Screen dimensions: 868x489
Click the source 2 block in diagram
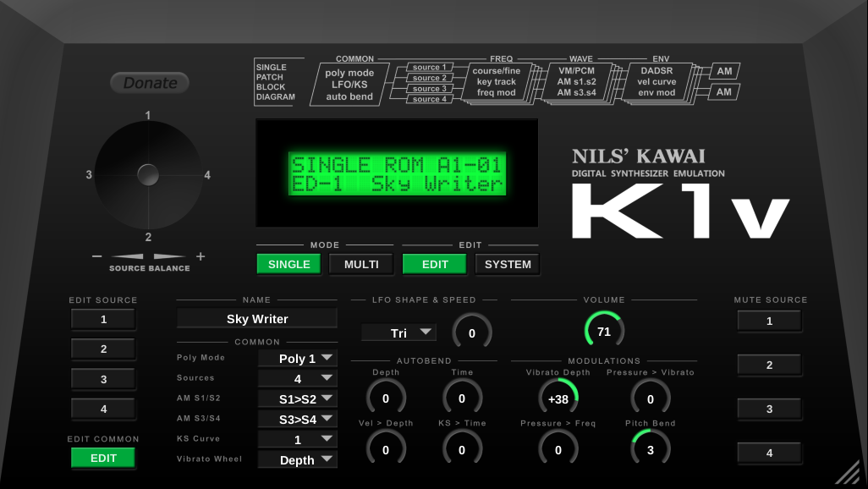tap(430, 78)
